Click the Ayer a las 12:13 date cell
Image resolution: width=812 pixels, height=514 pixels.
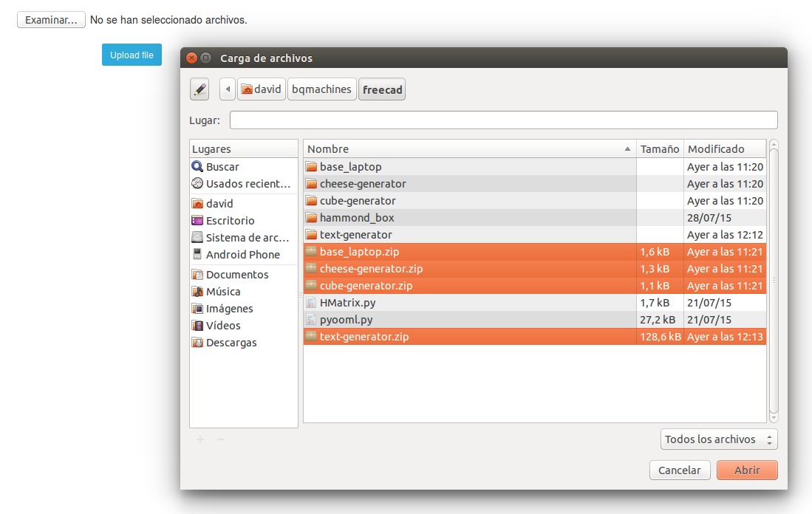pos(725,337)
